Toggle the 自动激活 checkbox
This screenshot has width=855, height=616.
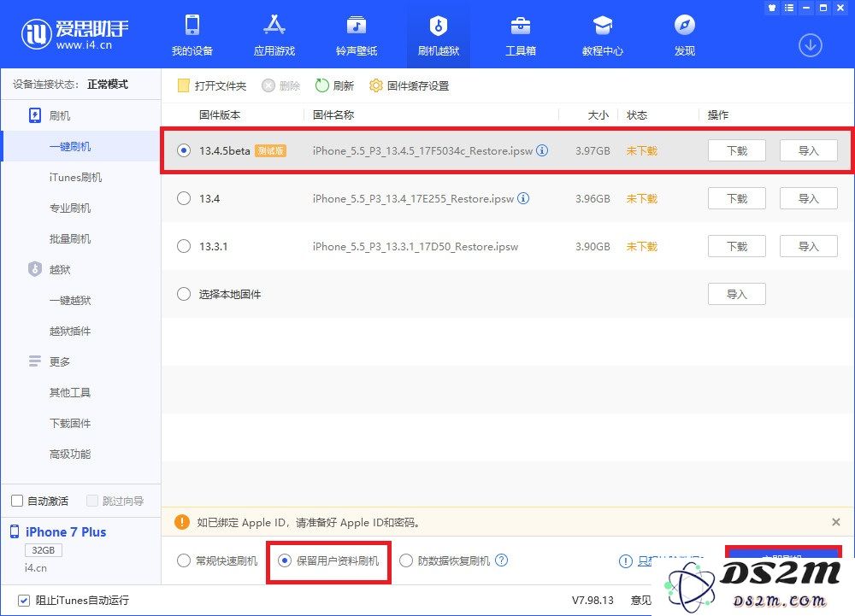17,501
